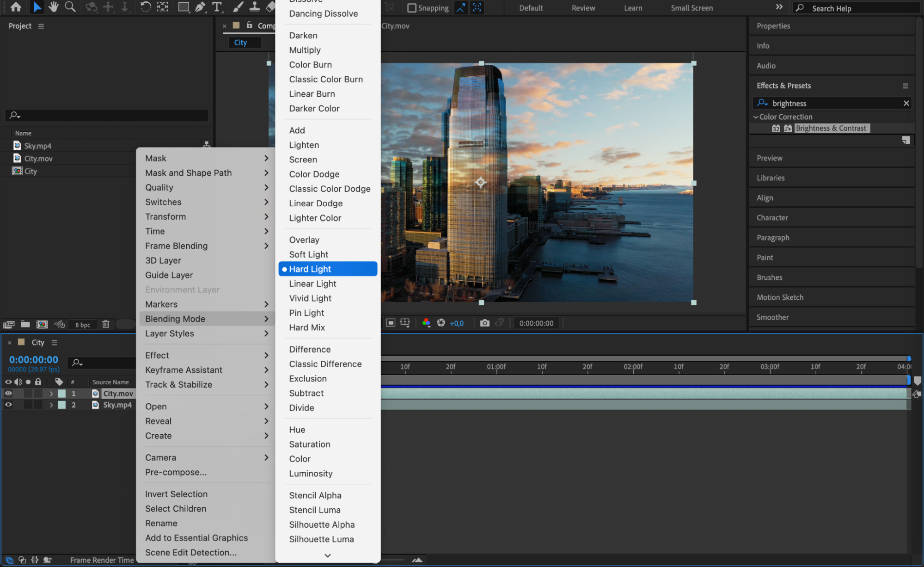This screenshot has height=567, width=924.
Task: Click the Home icon
Action: click(x=16, y=7)
